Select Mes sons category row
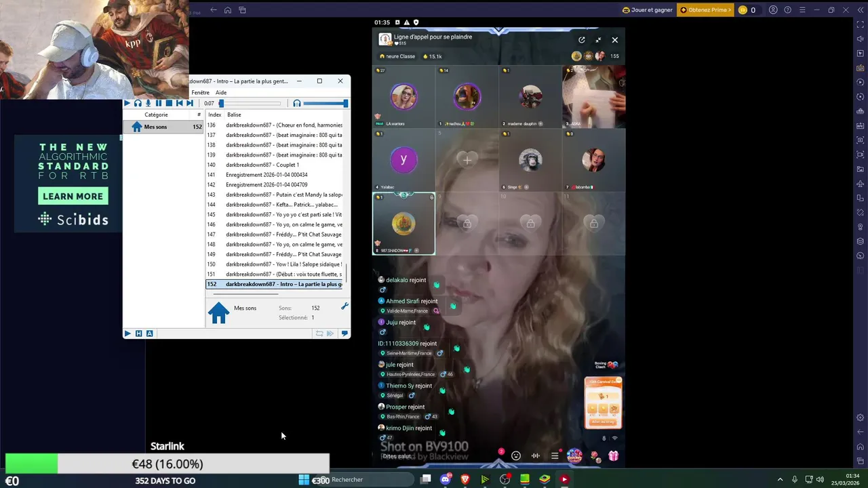The height and width of the screenshot is (488, 868). [163, 127]
